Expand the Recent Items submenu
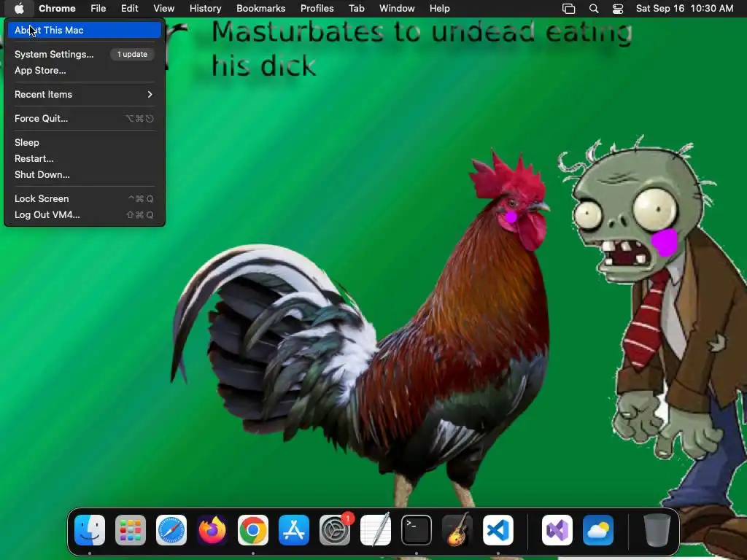 pos(85,94)
